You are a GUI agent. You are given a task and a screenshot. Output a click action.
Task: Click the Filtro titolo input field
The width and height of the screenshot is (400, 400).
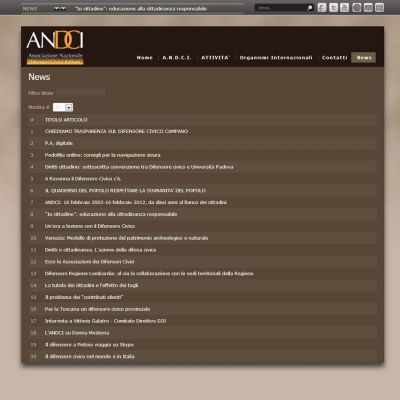coord(81,93)
